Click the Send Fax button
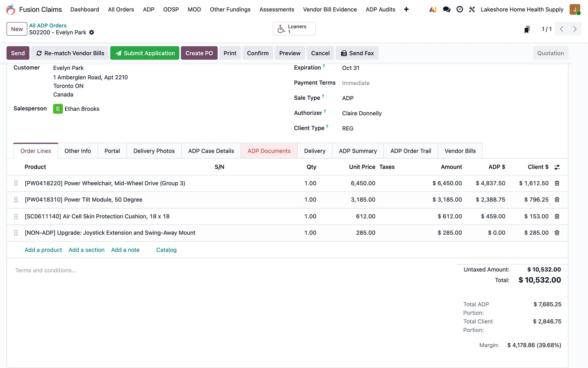Viewport: 588px width, 368px height. pyautogui.click(x=357, y=53)
